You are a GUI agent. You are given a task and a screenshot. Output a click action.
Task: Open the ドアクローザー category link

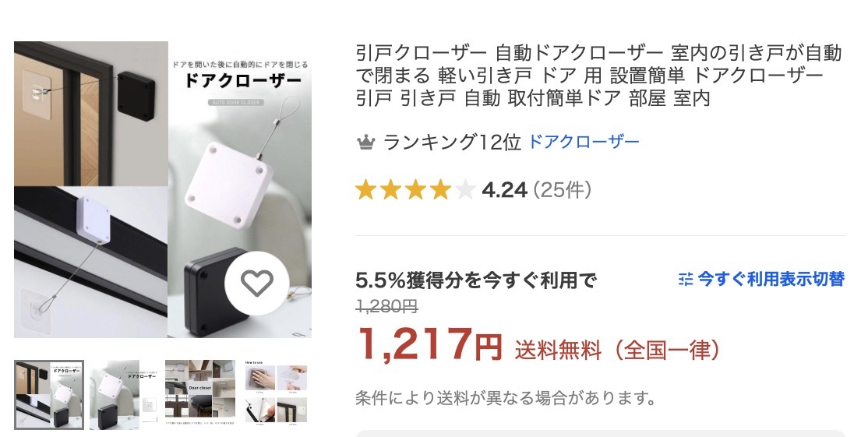584,143
